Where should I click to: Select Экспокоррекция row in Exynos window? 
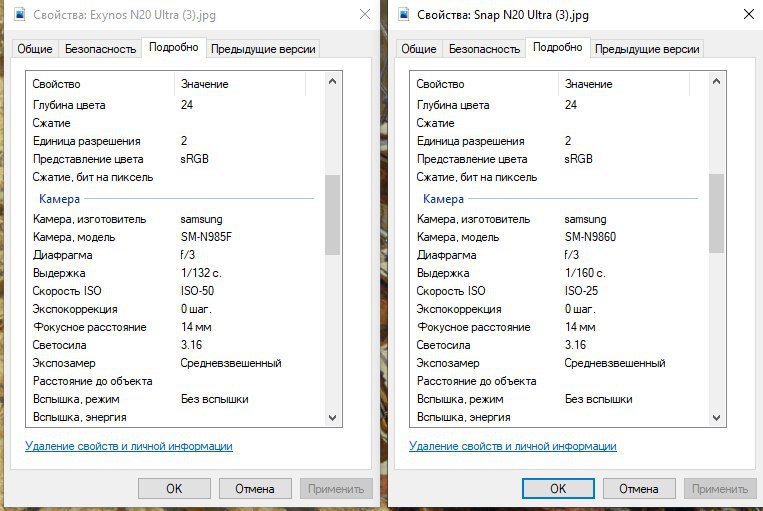(175, 309)
